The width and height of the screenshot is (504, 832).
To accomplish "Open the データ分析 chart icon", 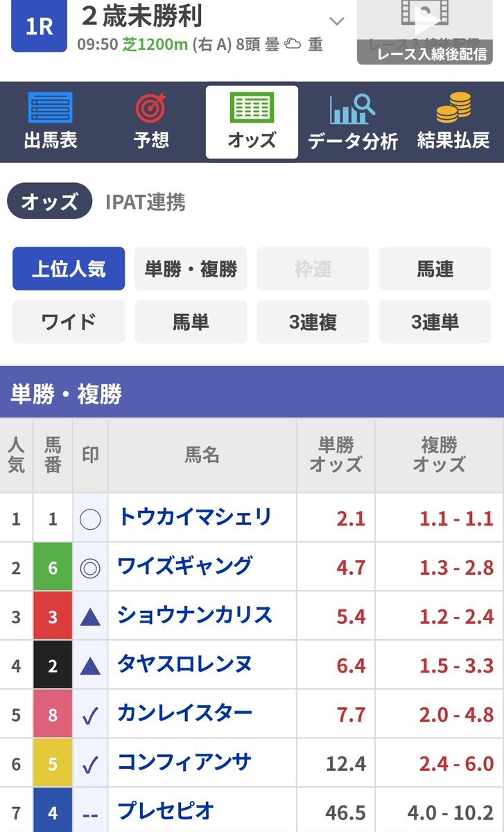I will [352, 108].
